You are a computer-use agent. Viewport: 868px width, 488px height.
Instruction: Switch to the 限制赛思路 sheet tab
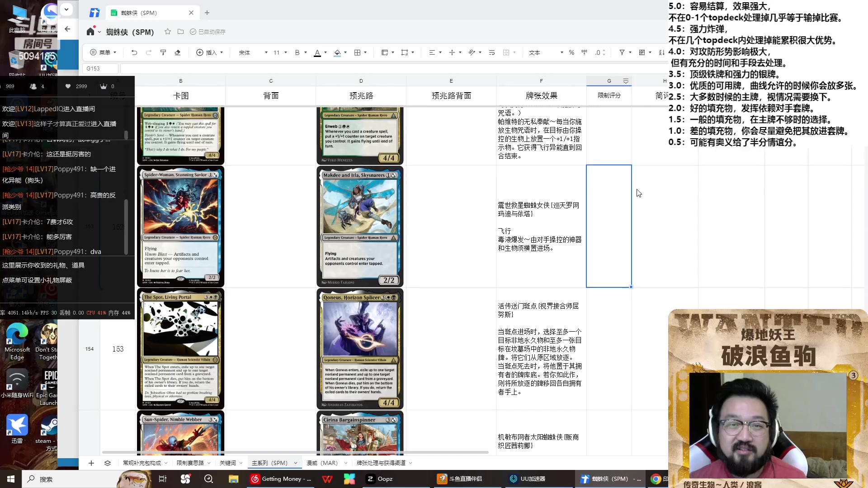(190, 463)
